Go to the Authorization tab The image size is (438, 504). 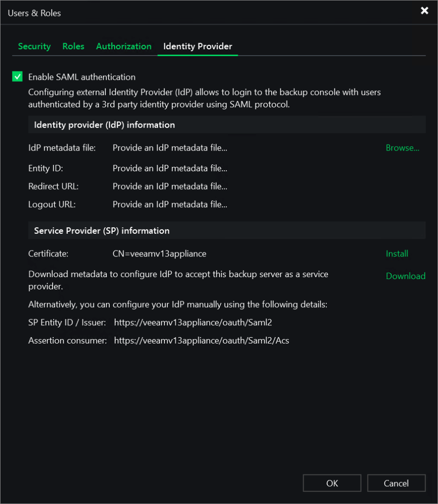[124, 46]
